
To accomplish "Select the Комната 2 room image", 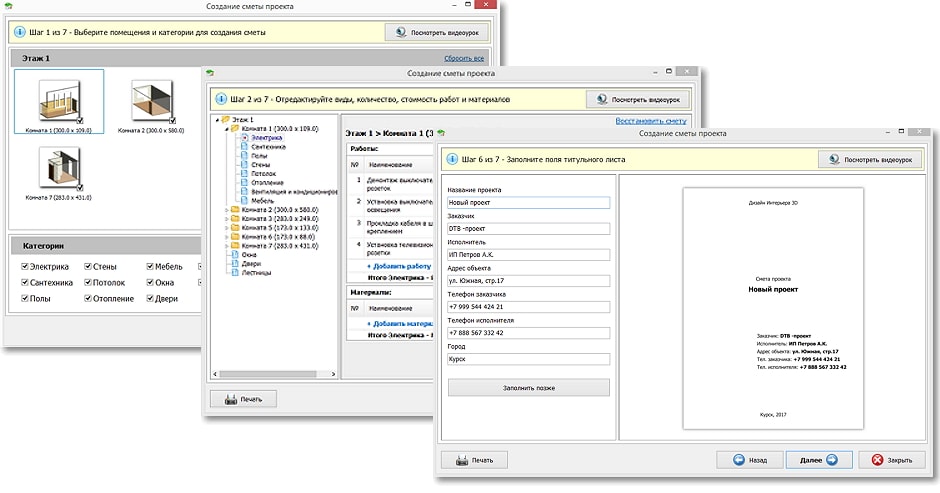I will (152, 102).
